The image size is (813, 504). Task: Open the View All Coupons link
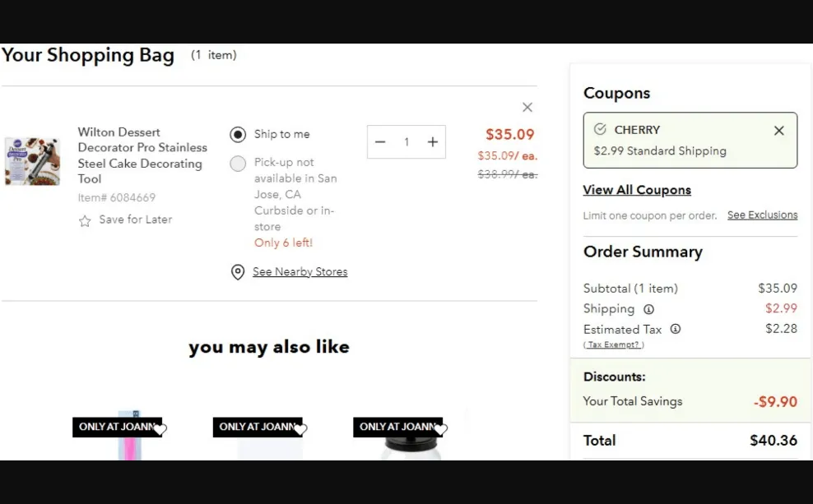click(637, 190)
